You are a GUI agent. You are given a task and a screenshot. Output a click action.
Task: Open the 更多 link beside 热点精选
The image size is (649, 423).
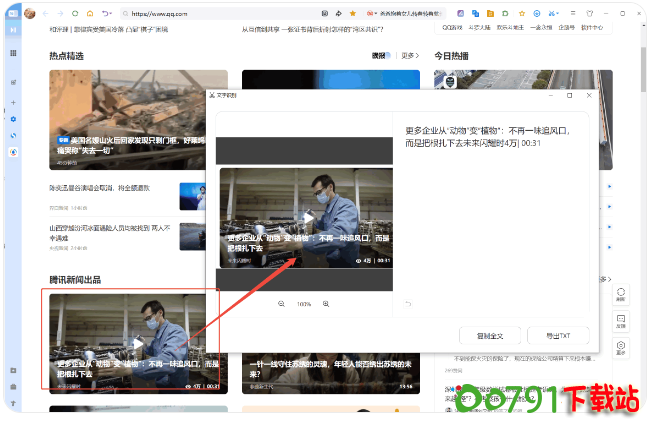point(410,56)
